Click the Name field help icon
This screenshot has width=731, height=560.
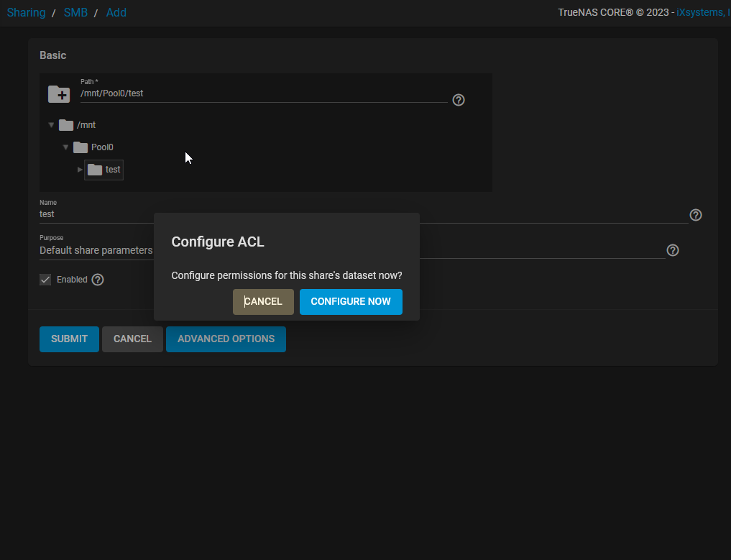pos(695,214)
